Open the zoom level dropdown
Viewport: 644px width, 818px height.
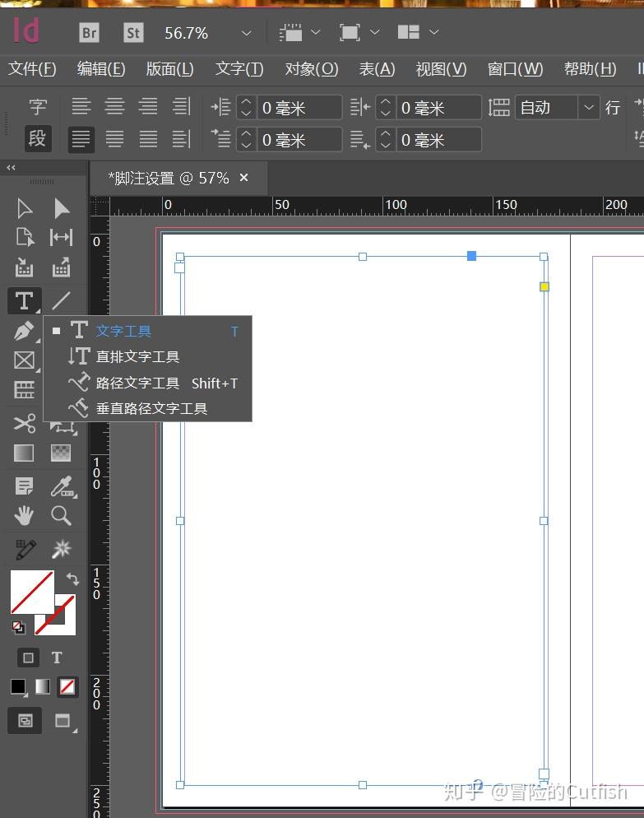246,33
